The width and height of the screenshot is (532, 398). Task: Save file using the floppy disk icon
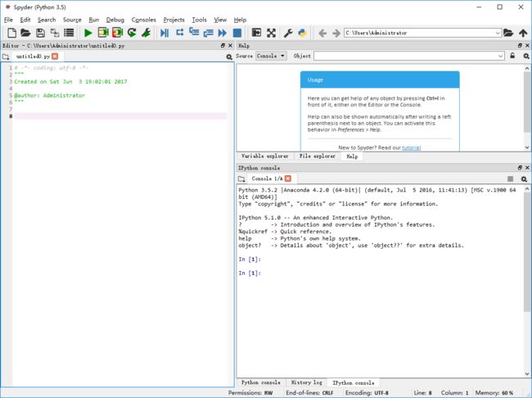tap(40, 33)
